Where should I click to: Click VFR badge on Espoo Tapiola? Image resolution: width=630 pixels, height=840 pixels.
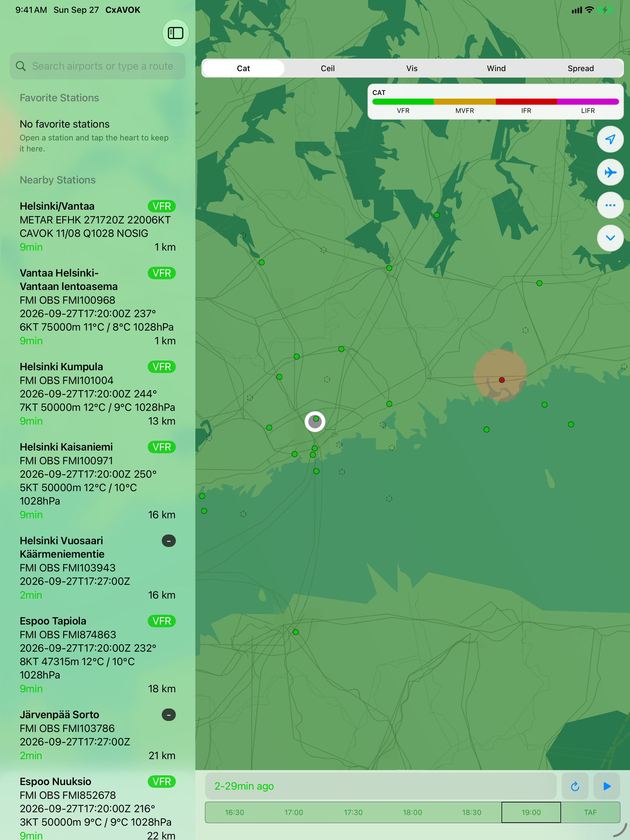pyautogui.click(x=162, y=621)
